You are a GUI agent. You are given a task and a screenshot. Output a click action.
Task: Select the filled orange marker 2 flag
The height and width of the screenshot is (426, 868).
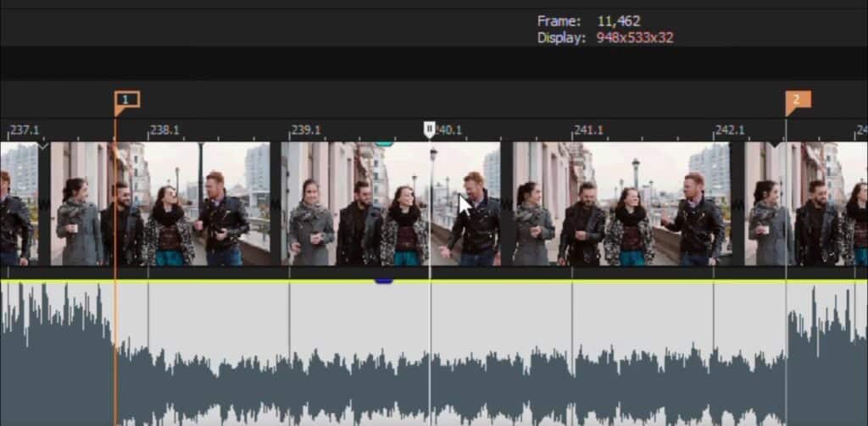[798, 101]
